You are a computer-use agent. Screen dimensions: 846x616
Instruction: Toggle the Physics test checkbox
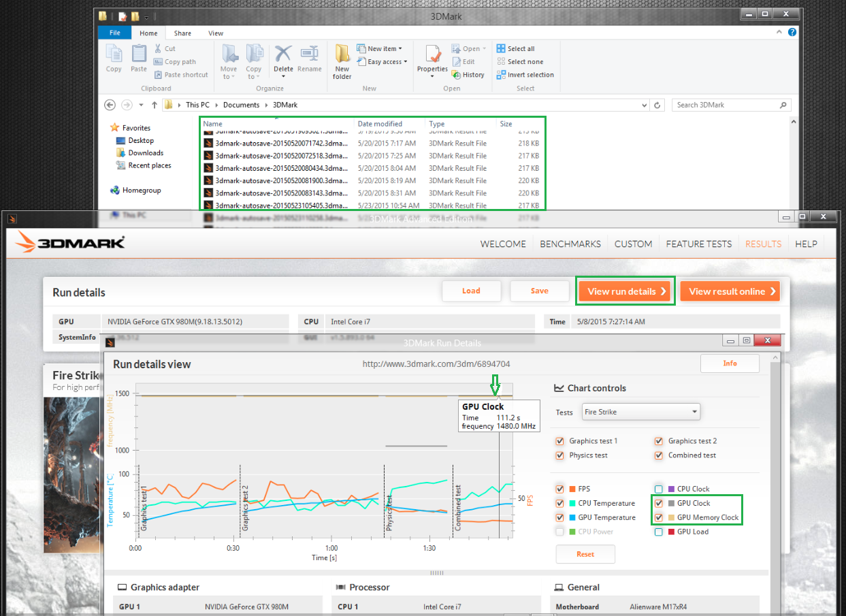[560, 455]
